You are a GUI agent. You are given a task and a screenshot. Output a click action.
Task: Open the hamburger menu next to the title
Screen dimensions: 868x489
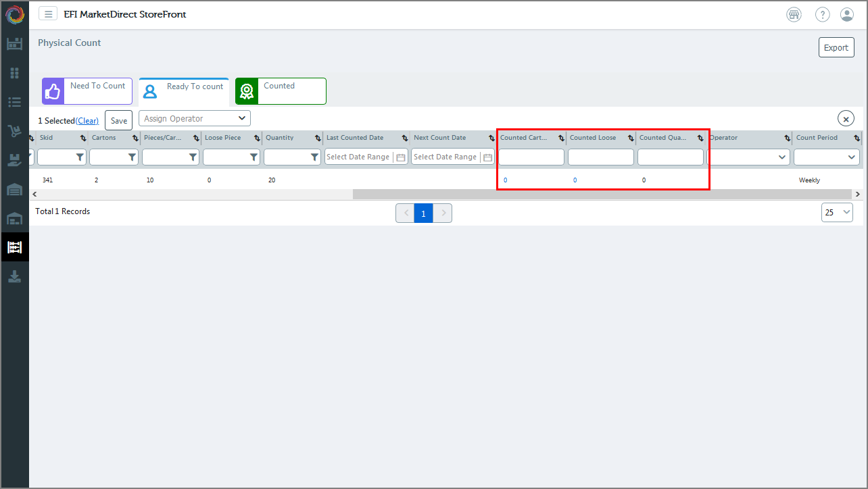coord(47,14)
